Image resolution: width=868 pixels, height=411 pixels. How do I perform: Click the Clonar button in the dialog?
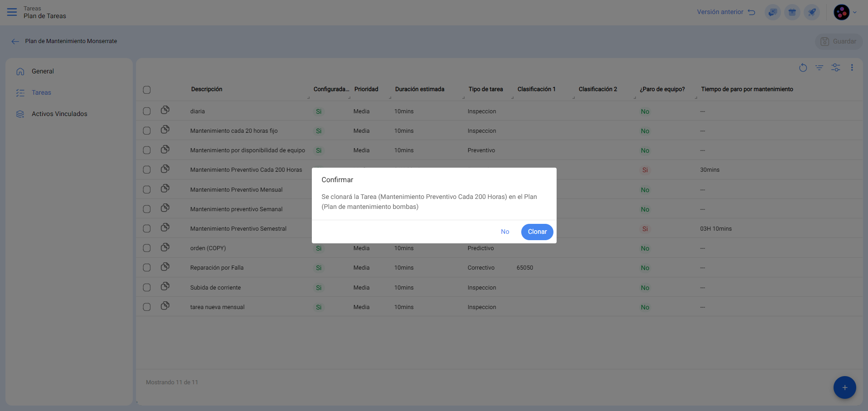[537, 232]
